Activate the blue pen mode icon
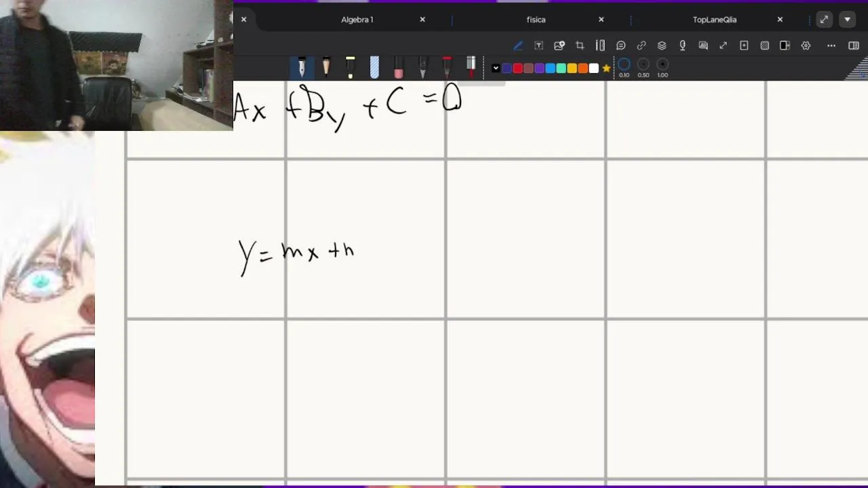 click(x=518, y=45)
